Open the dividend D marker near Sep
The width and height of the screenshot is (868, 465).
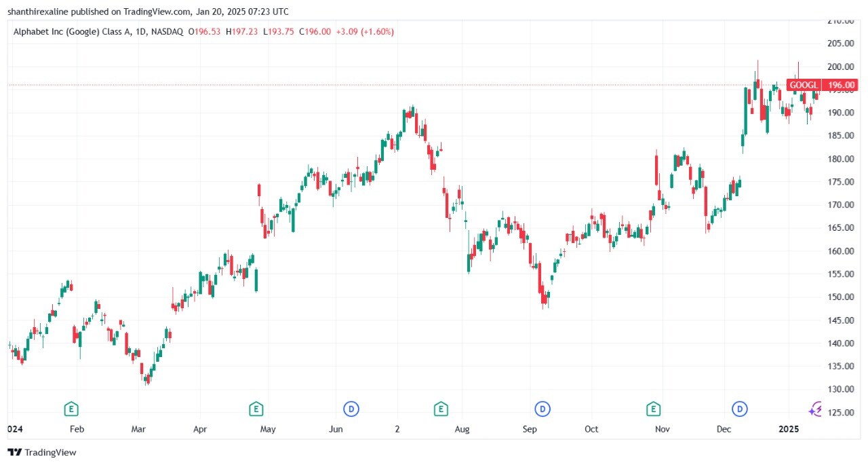point(542,409)
